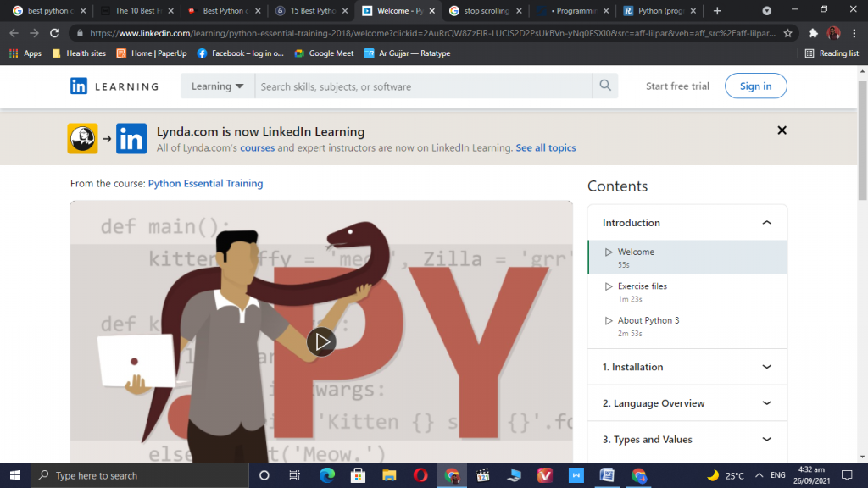Image resolution: width=868 pixels, height=488 pixels.
Task: Open the Reading list
Action: 832,53
